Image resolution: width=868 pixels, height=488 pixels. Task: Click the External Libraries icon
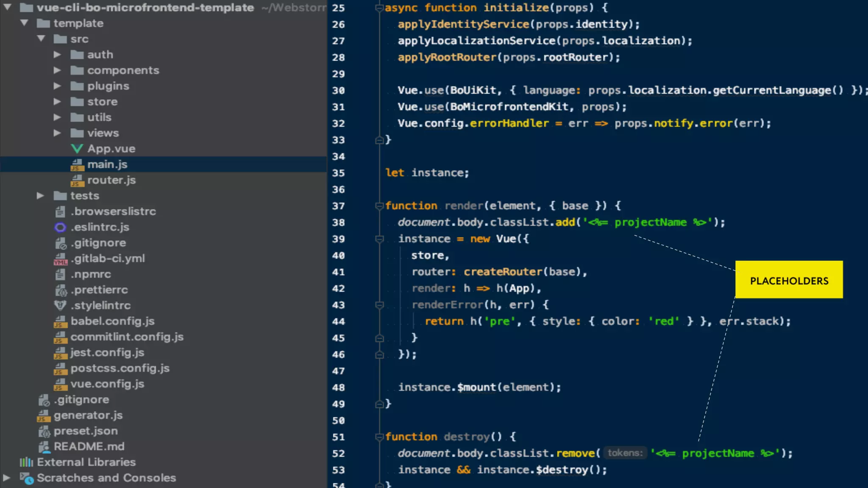point(26,462)
